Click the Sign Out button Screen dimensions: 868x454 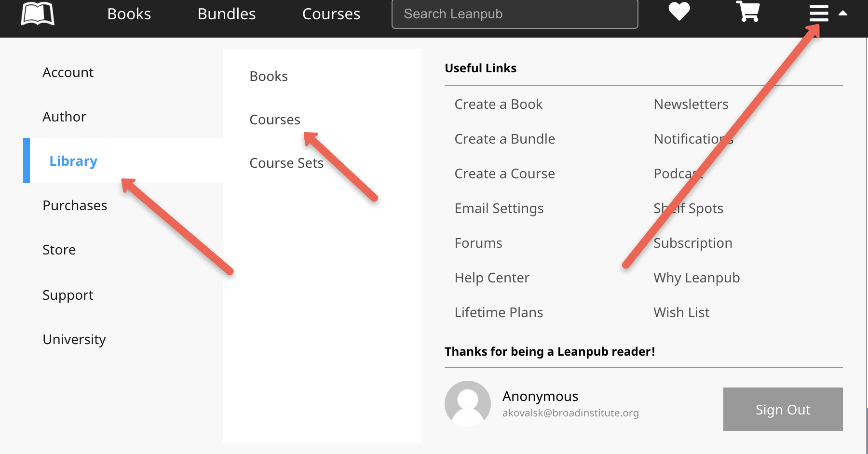point(783,409)
